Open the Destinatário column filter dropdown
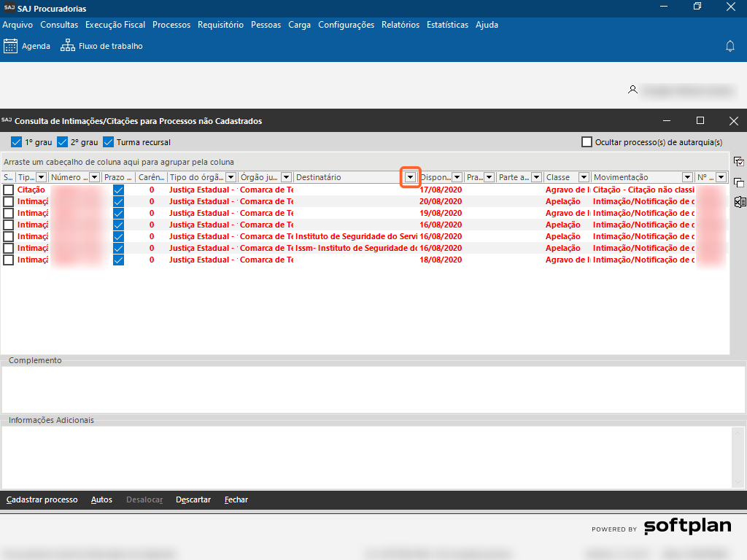747x560 pixels. tap(411, 177)
